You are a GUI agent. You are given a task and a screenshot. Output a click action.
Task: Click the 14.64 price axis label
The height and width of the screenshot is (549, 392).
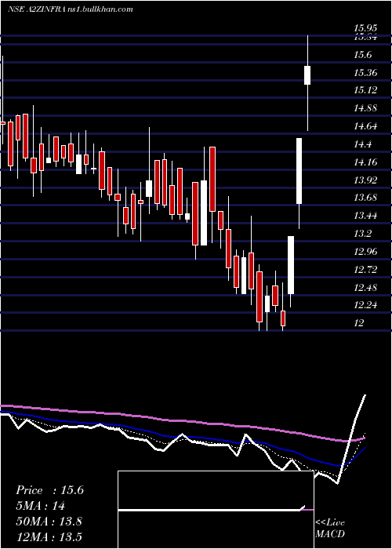tap(365, 126)
